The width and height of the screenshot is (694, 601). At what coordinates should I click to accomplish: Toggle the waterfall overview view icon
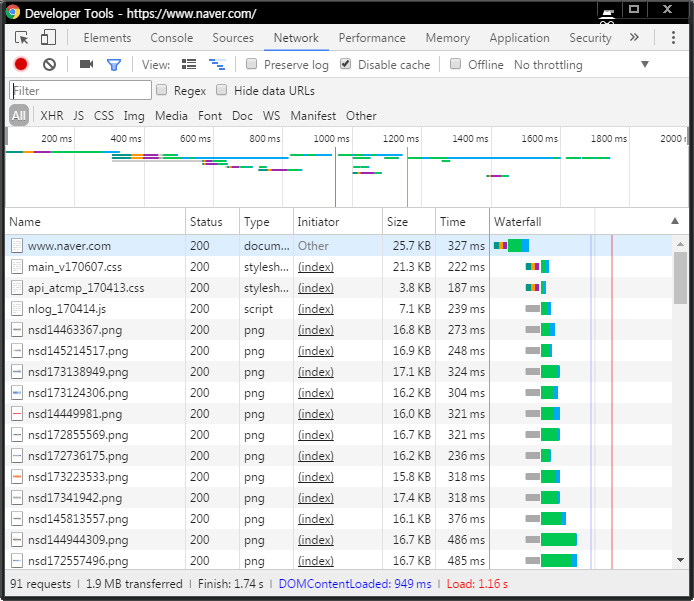[216, 65]
